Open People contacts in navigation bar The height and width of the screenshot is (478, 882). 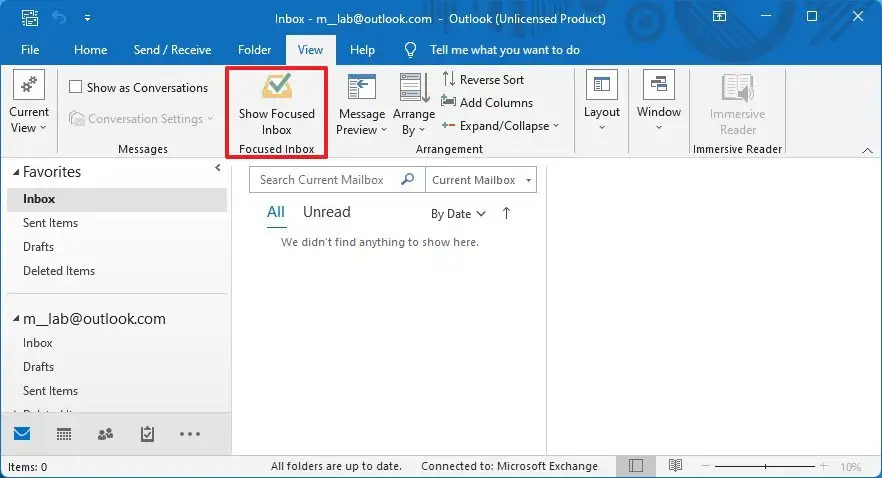(105, 434)
